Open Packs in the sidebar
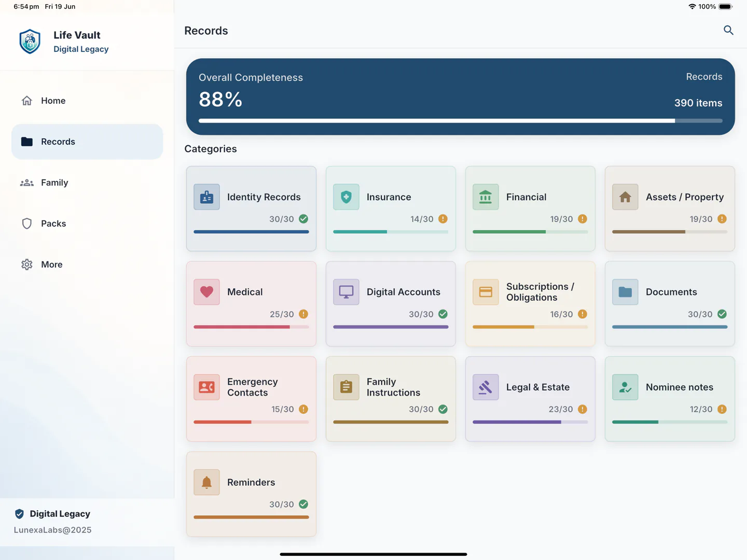The width and height of the screenshot is (747, 560). (87, 223)
